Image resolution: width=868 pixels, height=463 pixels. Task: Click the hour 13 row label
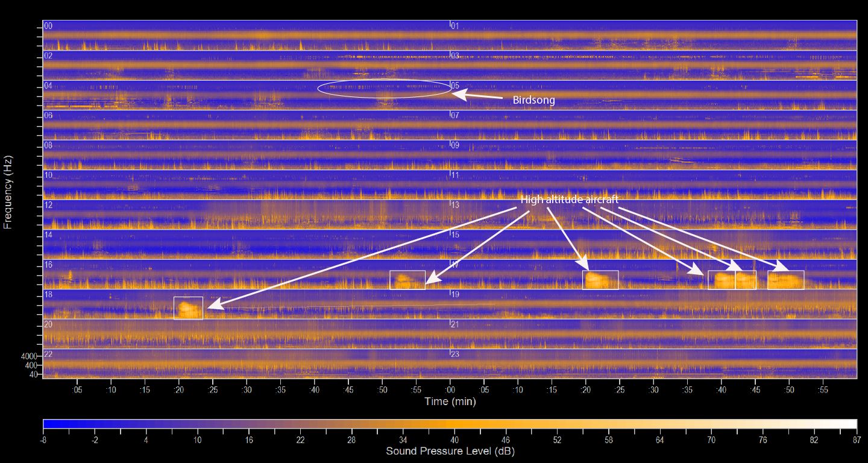pos(455,205)
